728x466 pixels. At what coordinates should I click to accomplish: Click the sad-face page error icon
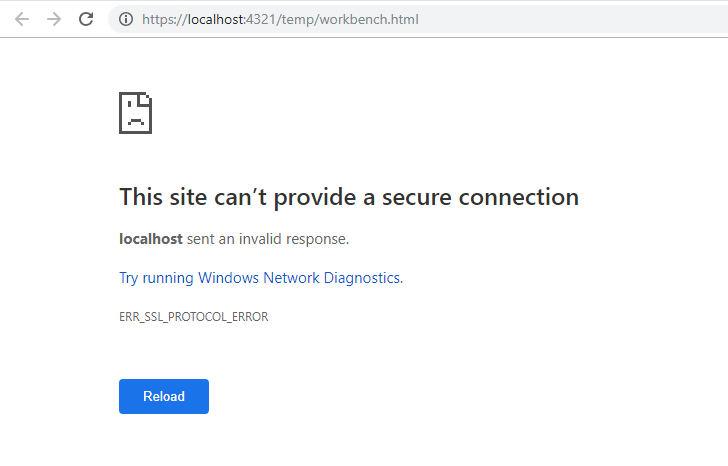pyautogui.click(x=135, y=113)
